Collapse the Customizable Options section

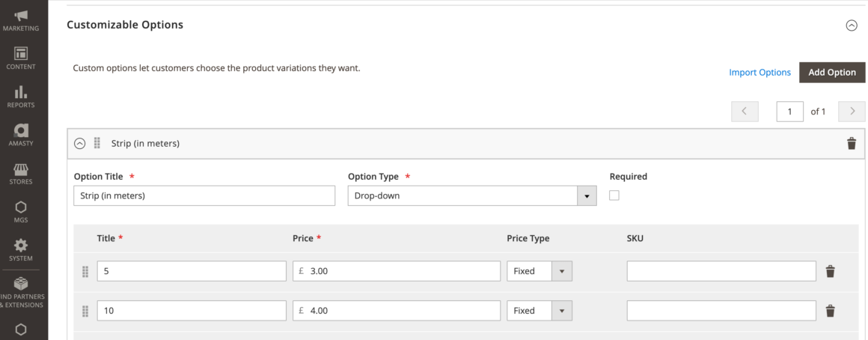pos(852,25)
